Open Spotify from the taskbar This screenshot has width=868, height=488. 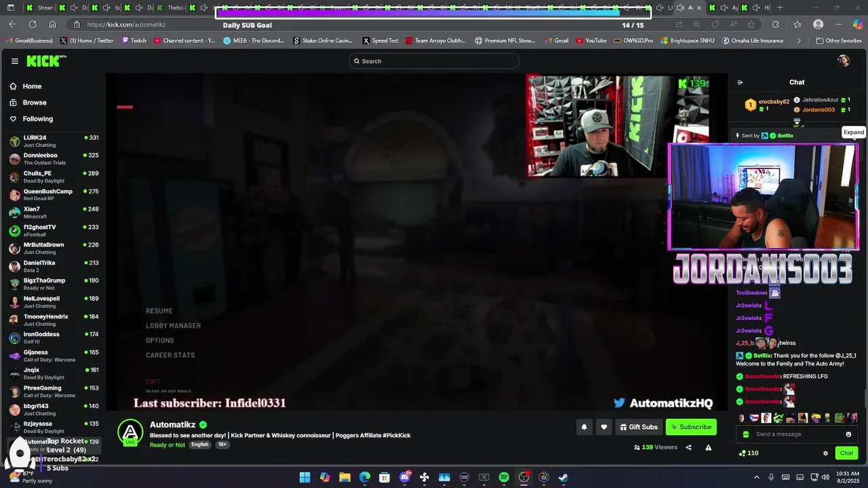click(x=504, y=477)
